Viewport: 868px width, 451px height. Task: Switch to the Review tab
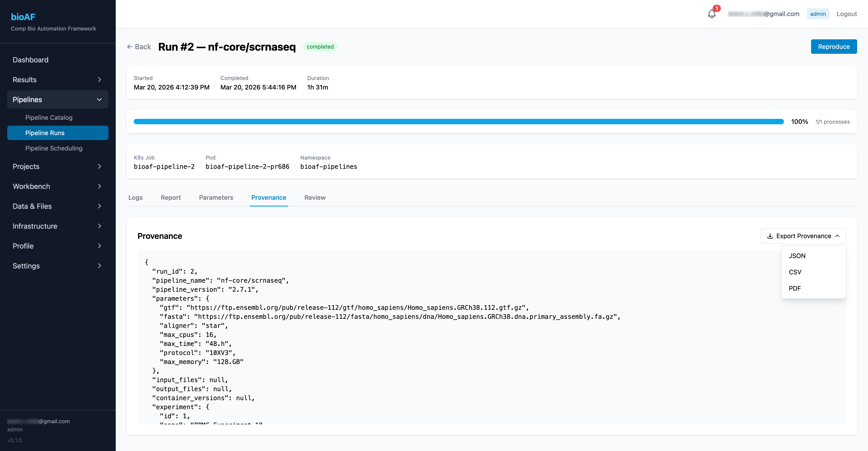coord(315,198)
